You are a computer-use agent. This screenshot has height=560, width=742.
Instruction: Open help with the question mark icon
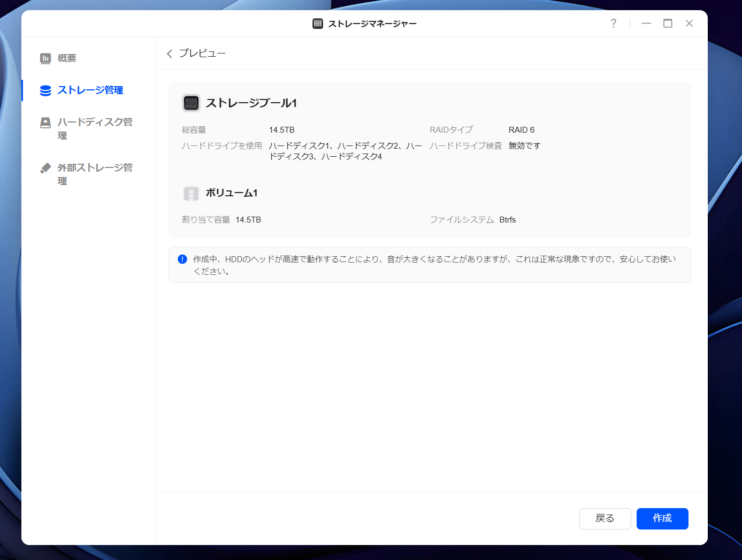(613, 24)
